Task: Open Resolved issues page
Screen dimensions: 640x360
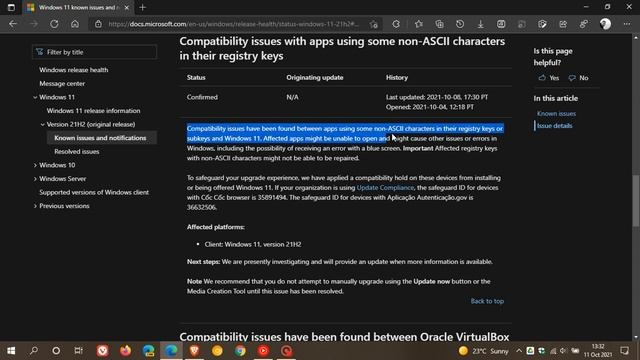Action: (77, 151)
